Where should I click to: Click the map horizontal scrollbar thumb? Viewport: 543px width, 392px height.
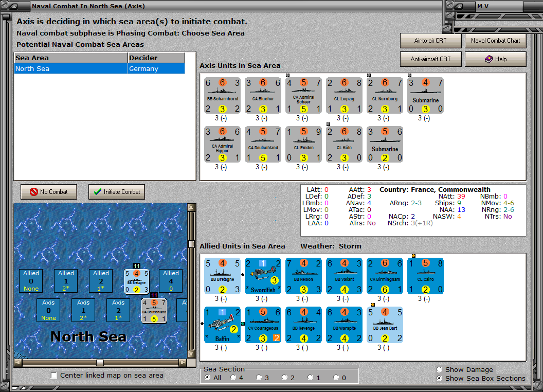100,363
